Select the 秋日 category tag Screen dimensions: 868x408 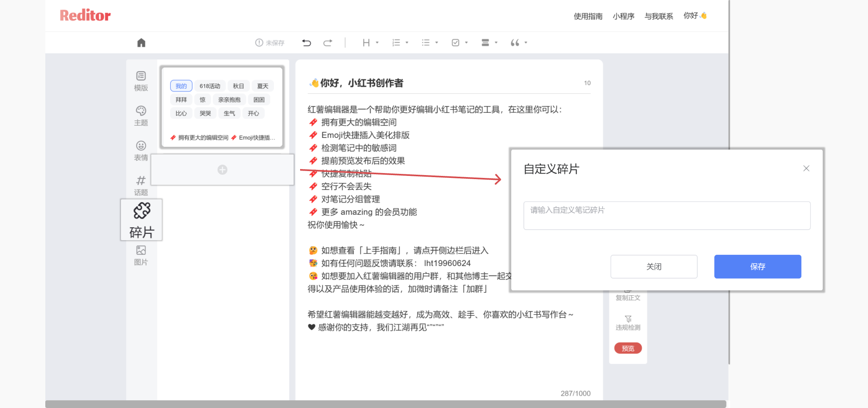tap(238, 86)
